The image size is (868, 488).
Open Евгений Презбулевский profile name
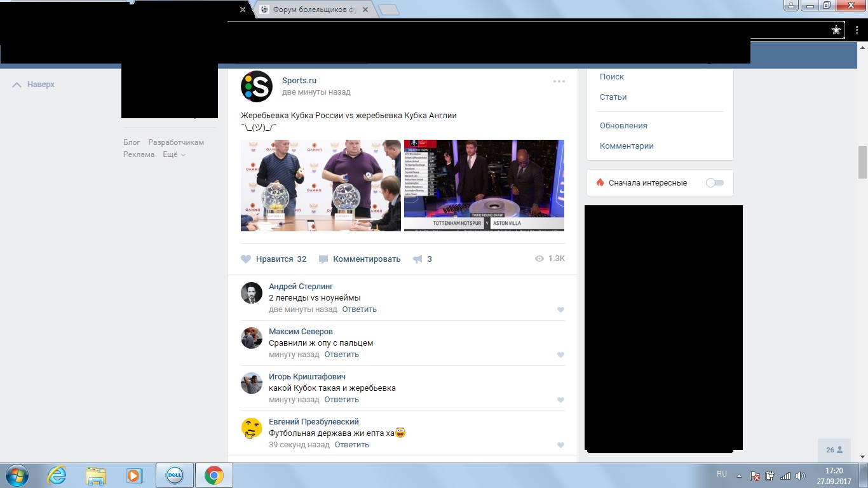314,422
